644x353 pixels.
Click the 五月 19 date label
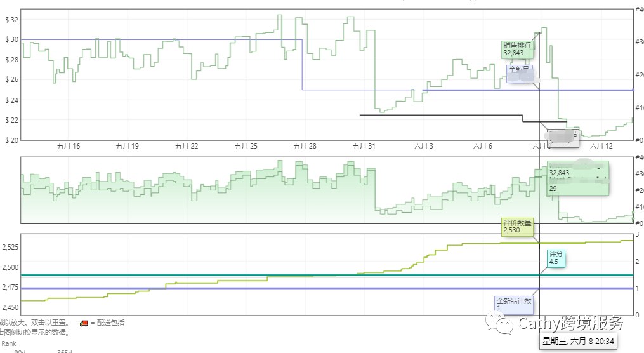[x=127, y=146]
